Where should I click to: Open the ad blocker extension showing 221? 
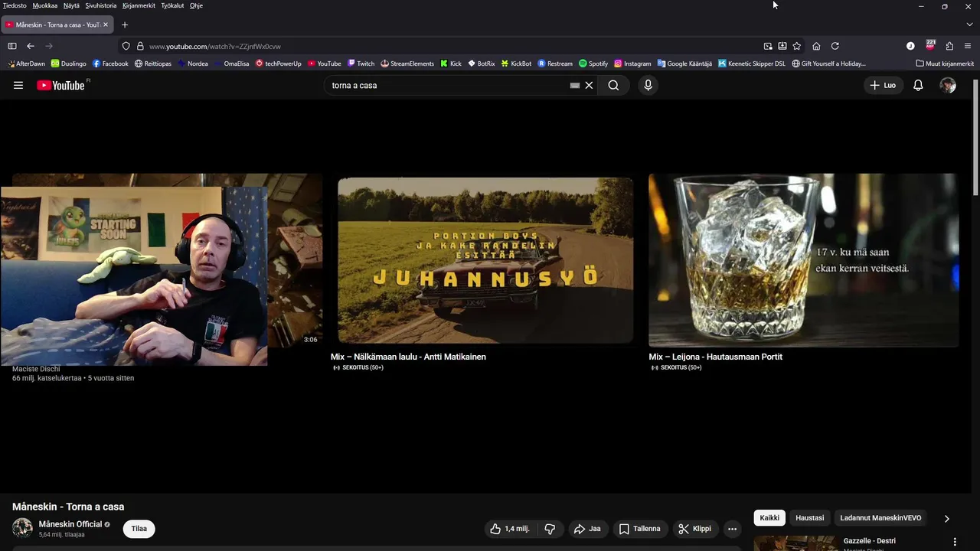[930, 45]
